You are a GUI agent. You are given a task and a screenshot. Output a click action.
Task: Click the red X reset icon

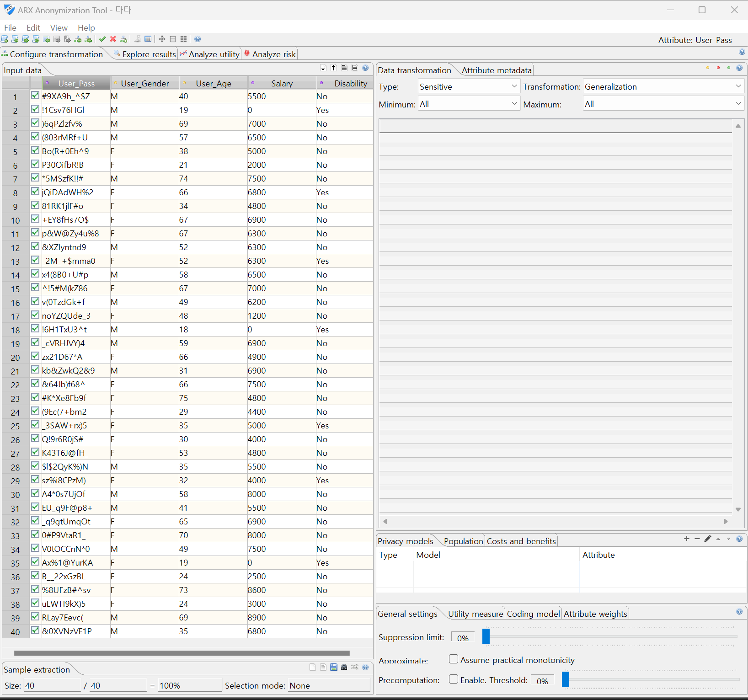pos(113,39)
